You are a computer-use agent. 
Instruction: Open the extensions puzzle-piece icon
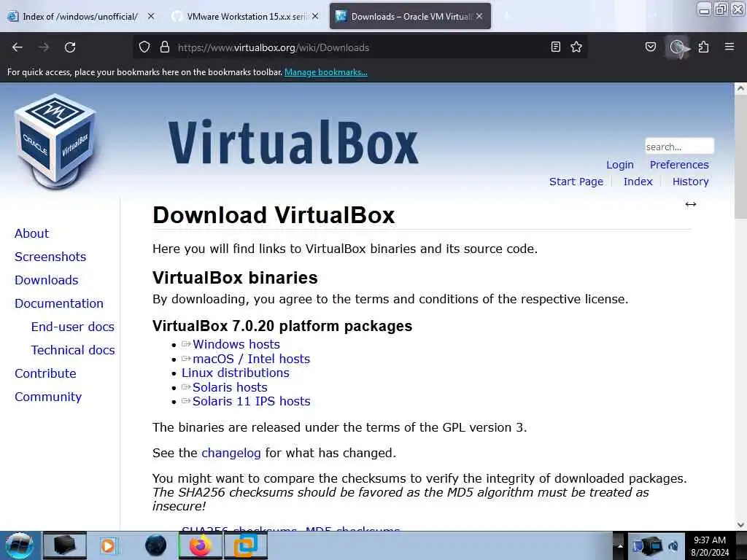coord(704,47)
